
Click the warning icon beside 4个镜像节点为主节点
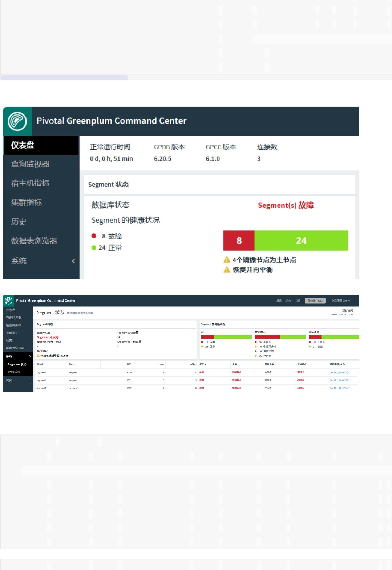coord(227,260)
